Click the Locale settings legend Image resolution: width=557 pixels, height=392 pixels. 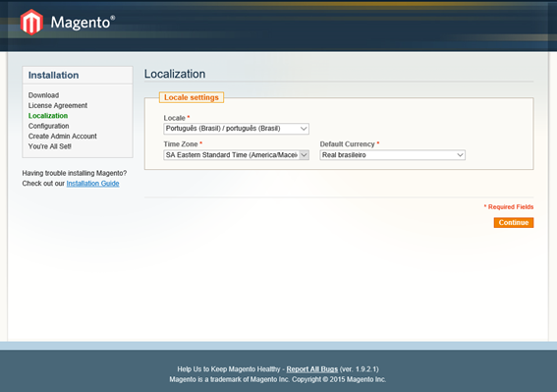192,97
